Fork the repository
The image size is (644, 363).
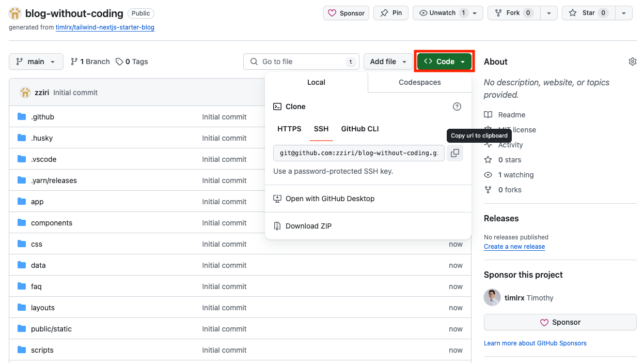point(513,13)
